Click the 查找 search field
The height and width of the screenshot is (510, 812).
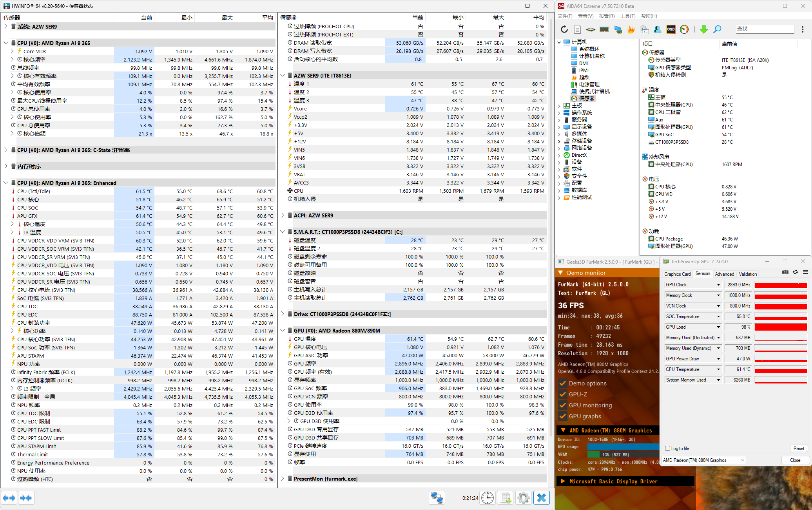764,29
